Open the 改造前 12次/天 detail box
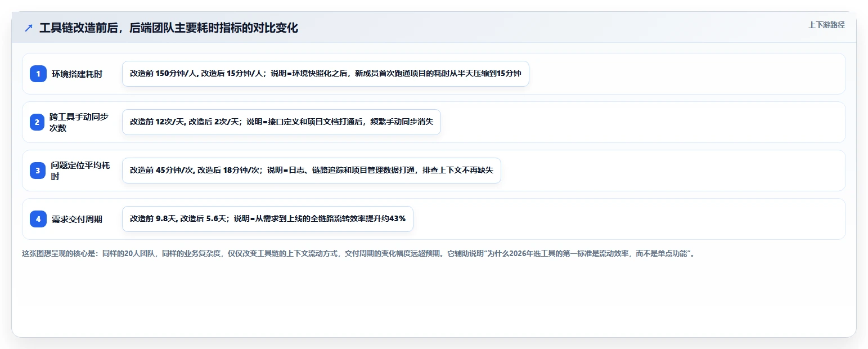The width and height of the screenshot is (868, 349). point(281,122)
